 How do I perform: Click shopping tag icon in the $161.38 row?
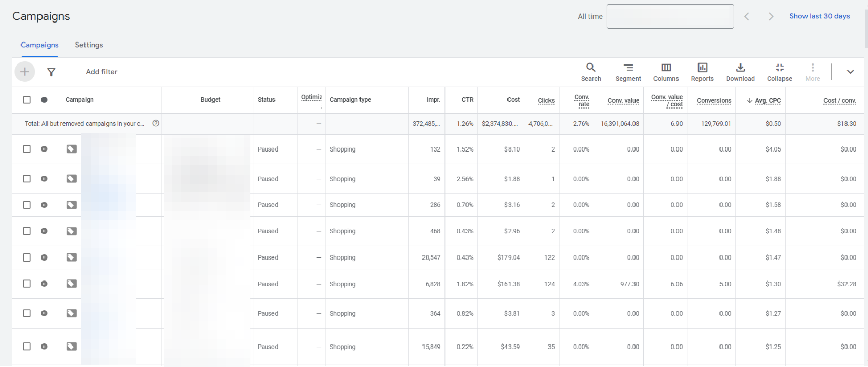click(x=72, y=284)
